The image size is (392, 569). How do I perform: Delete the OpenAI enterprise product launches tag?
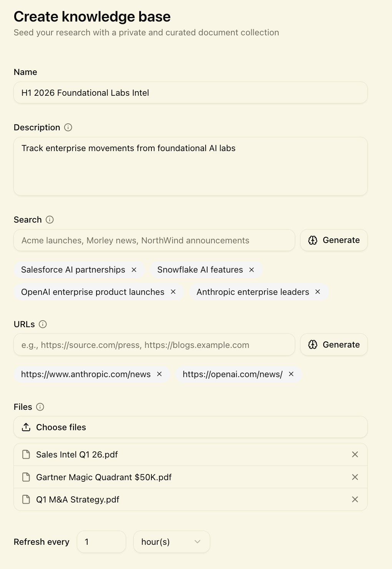pos(173,292)
